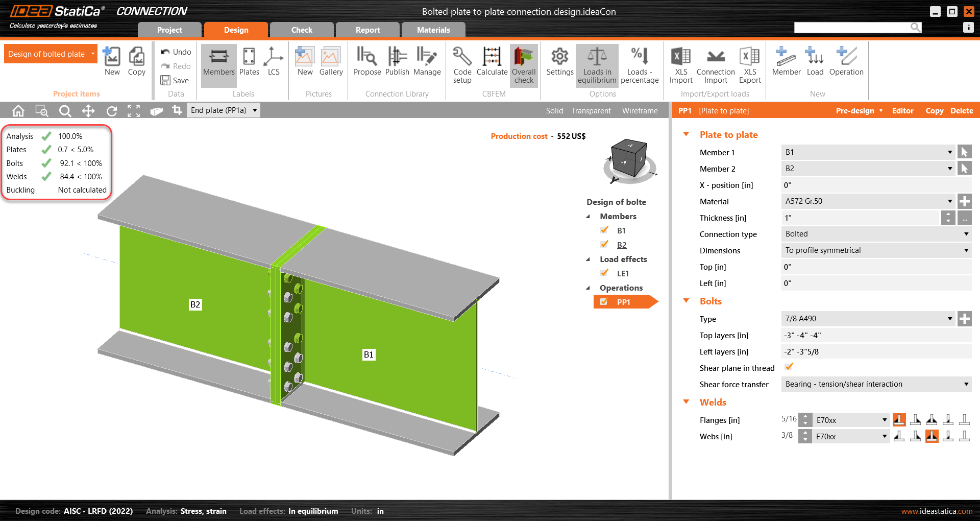980x521 pixels.
Task: Collapse the Welds section
Action: (x=686, y=402)
